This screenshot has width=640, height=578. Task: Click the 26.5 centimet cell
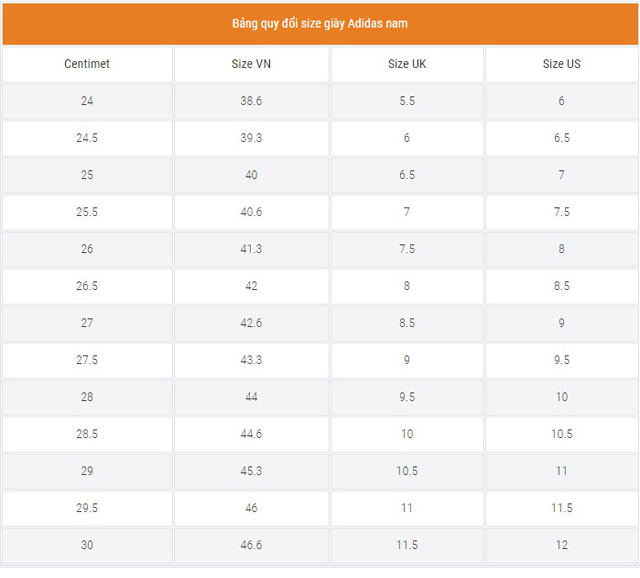pyautogui.click(x=87, y=286)
